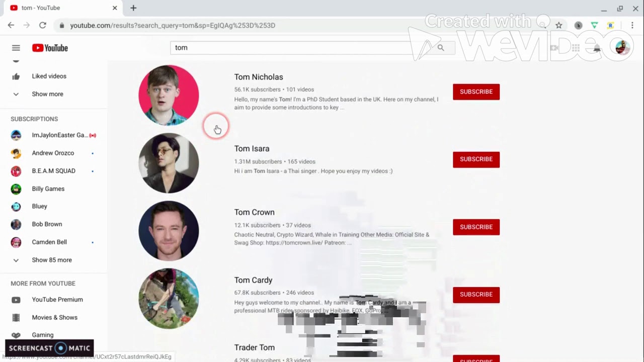Click Movies & Shows film icon
The width and height of the screenshot is (644, 362).
[x=16, y=318]
